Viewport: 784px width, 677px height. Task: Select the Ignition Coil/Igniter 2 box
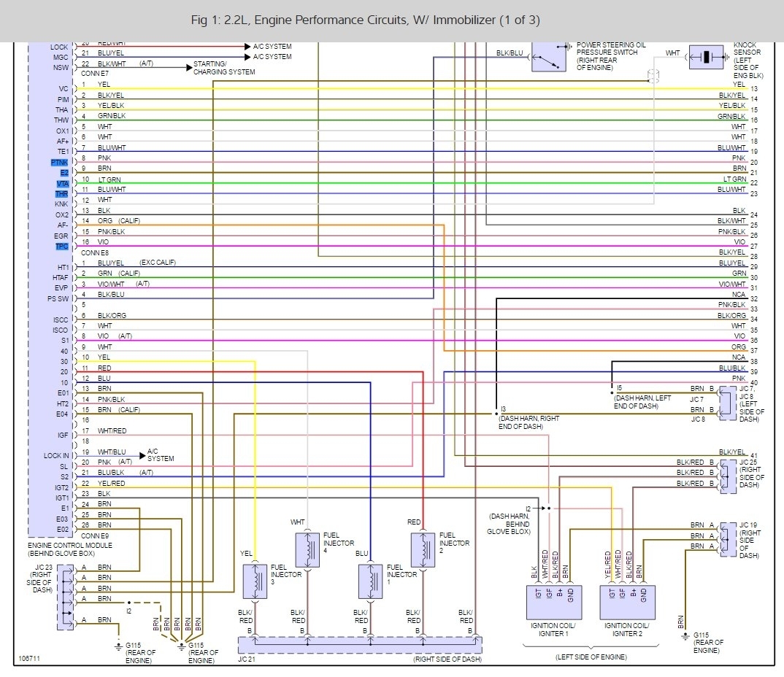(x=629, y=602)
